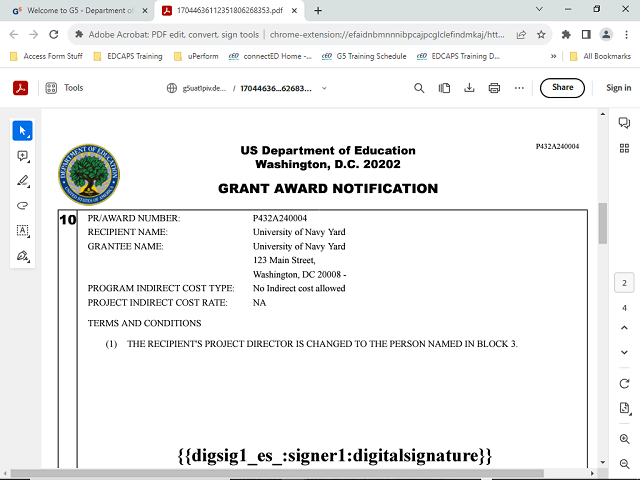Go forward in browser history
The image size is (640, 480).
[33, 35]
